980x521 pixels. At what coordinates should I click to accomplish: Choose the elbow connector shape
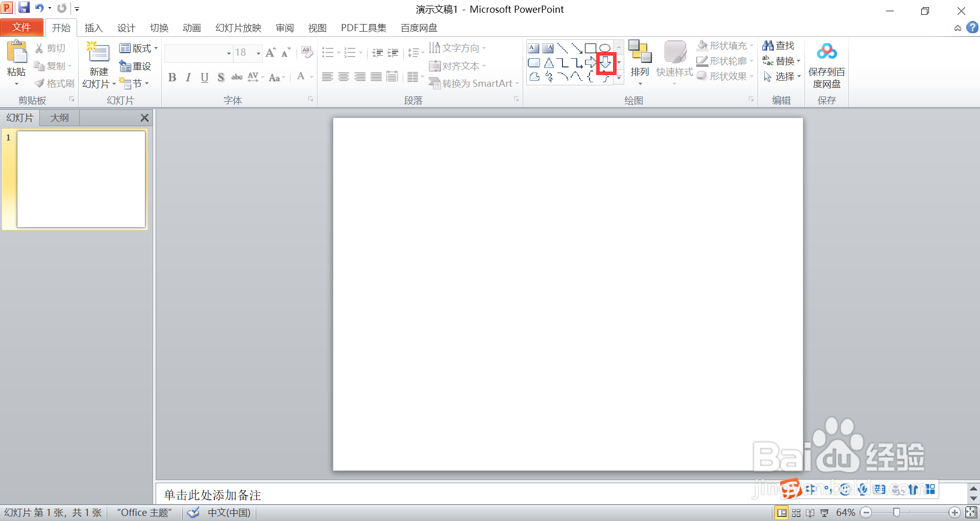(562, 63)
